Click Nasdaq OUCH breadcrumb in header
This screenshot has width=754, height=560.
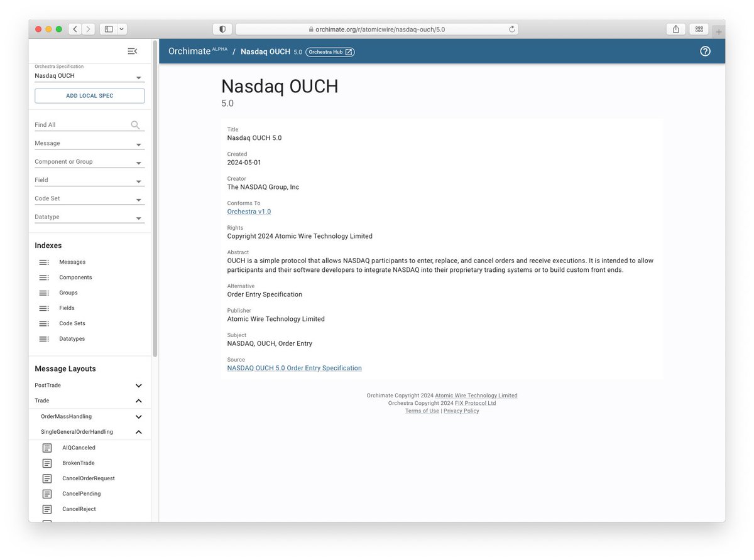[265, 51]
